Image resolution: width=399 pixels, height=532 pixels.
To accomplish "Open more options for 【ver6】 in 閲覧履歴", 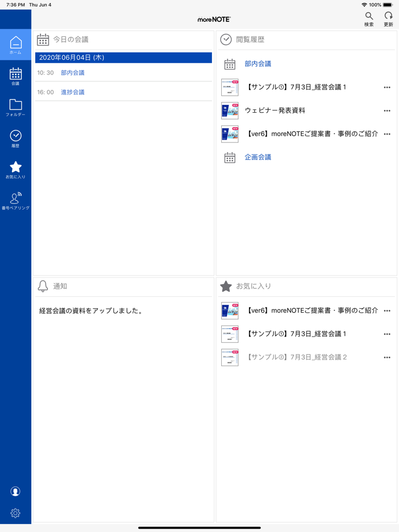I will pos(387,134).
